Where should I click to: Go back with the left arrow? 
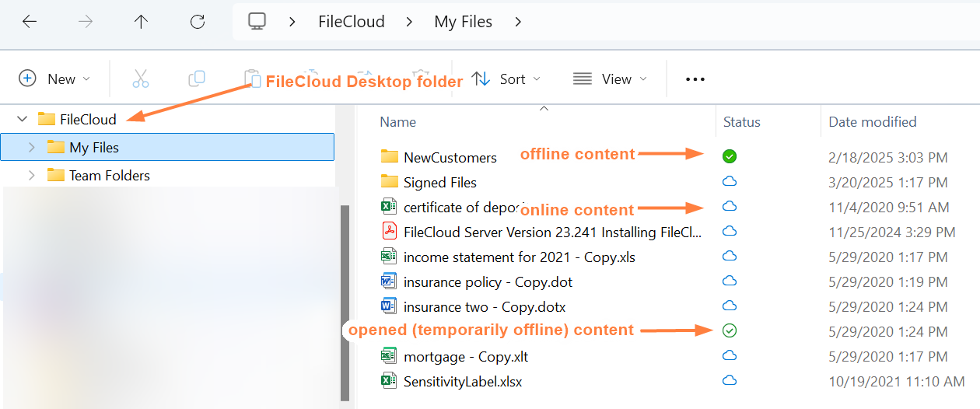(30, 22)
